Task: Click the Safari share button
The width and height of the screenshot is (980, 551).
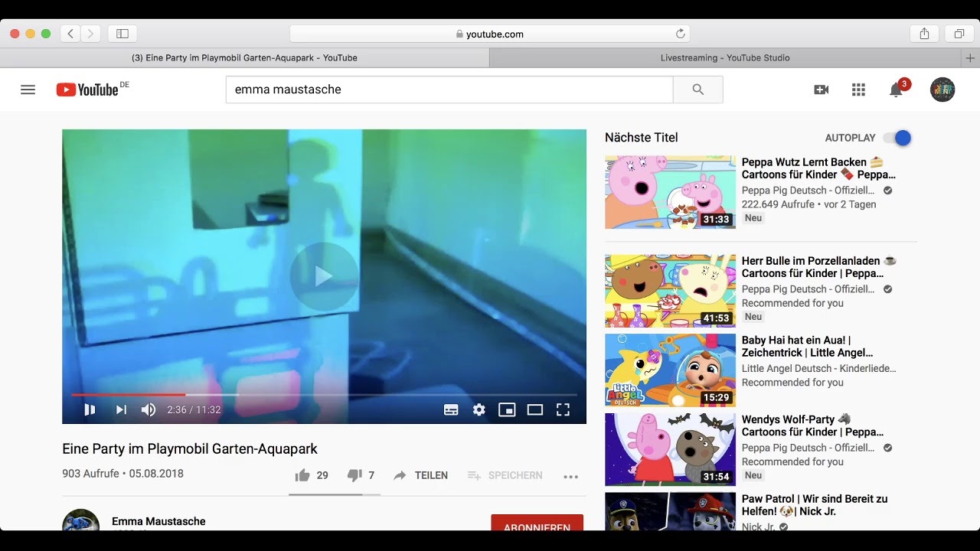Action: point(924,34)
